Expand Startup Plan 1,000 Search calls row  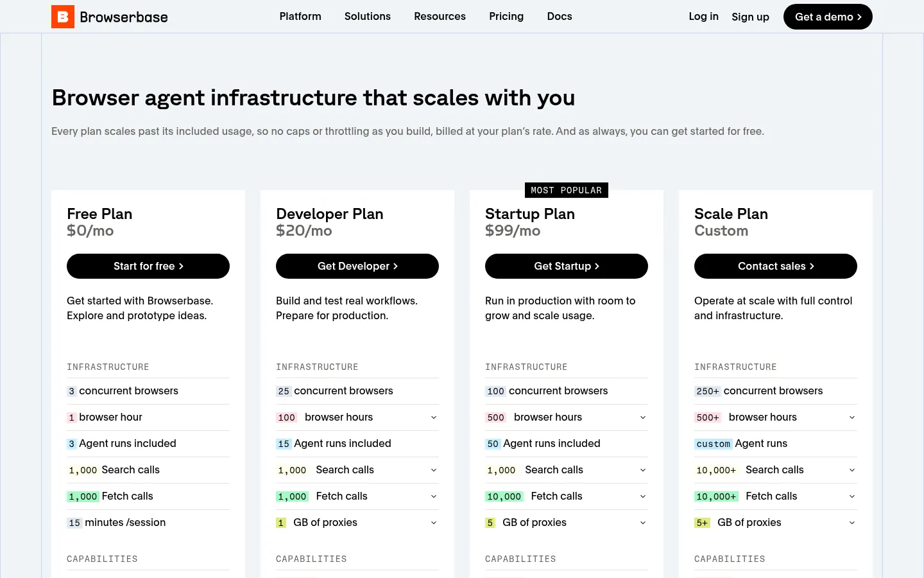tap(567, 470)
